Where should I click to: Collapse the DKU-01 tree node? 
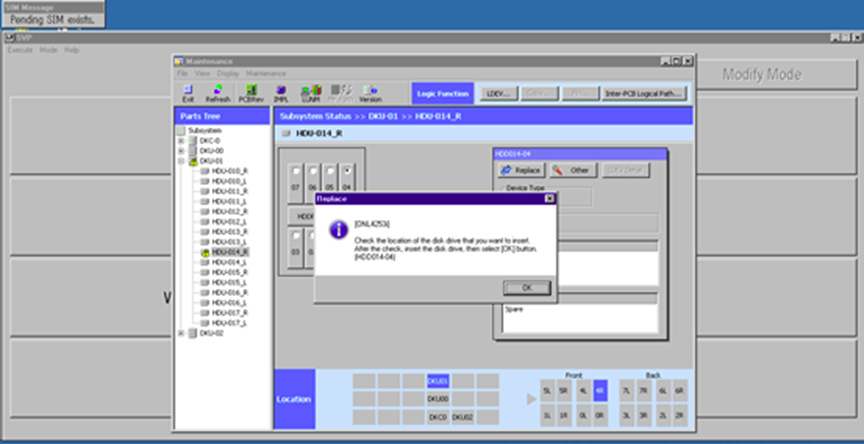coord(182,160)
